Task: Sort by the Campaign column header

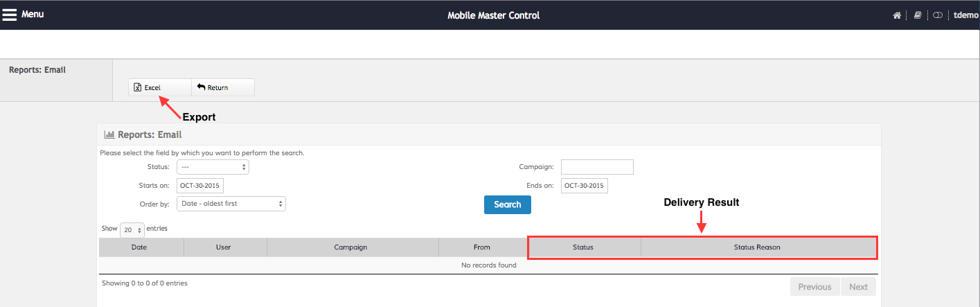Action: (350, 247)
